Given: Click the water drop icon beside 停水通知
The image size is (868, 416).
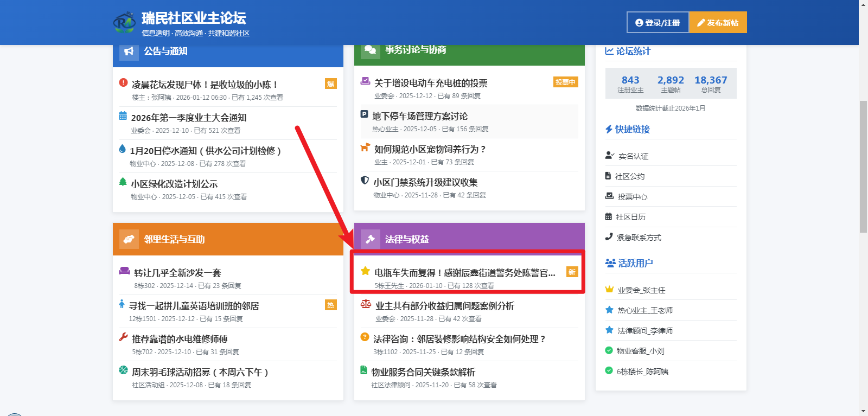Looking at the screenshot, I should point(122,149).
